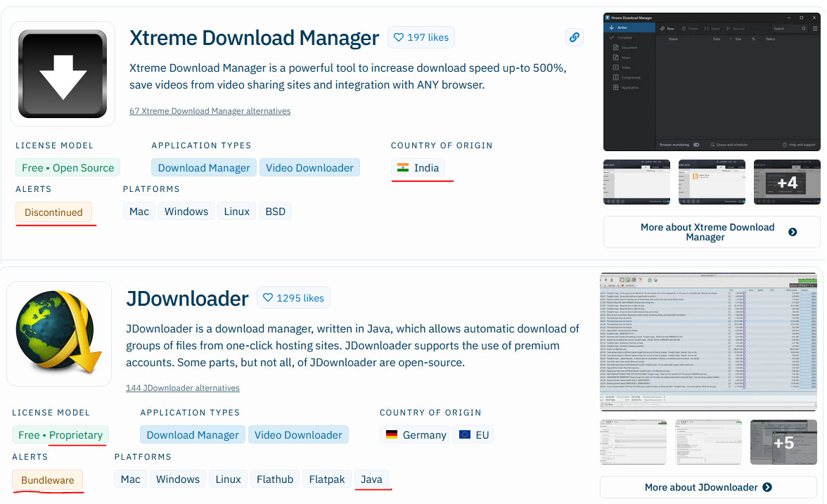Screen dimensions: 827x504
Task: Click Download Manager tag under Xtreme Download Manager
Action: [204, 167]
